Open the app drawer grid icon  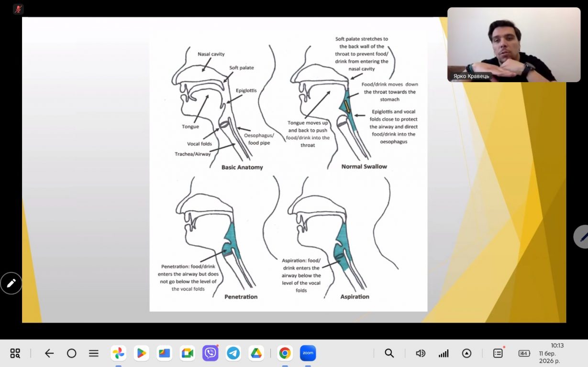point(15,353)
